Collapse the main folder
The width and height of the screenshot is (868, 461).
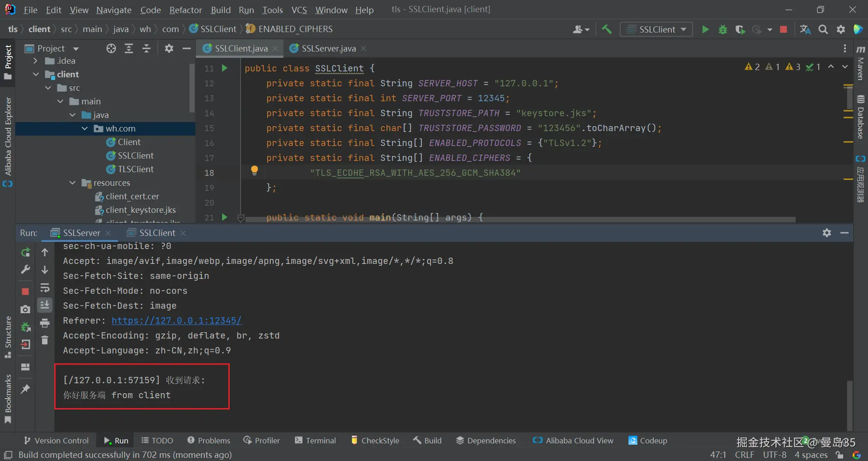coord(60,101)
